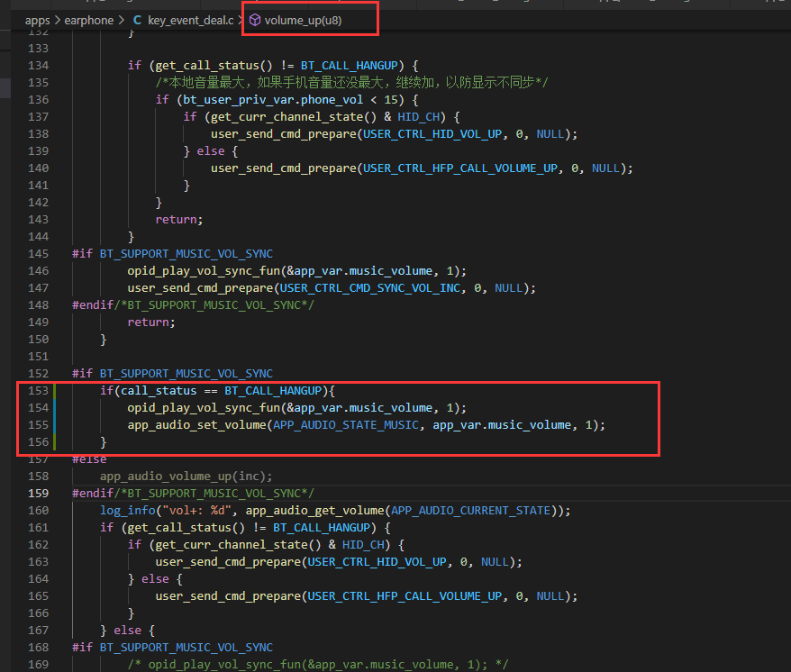The image size is (791, 672).
Task: Click the symbol cube icon beside volume_up(u8)
Action: point(255,20)
